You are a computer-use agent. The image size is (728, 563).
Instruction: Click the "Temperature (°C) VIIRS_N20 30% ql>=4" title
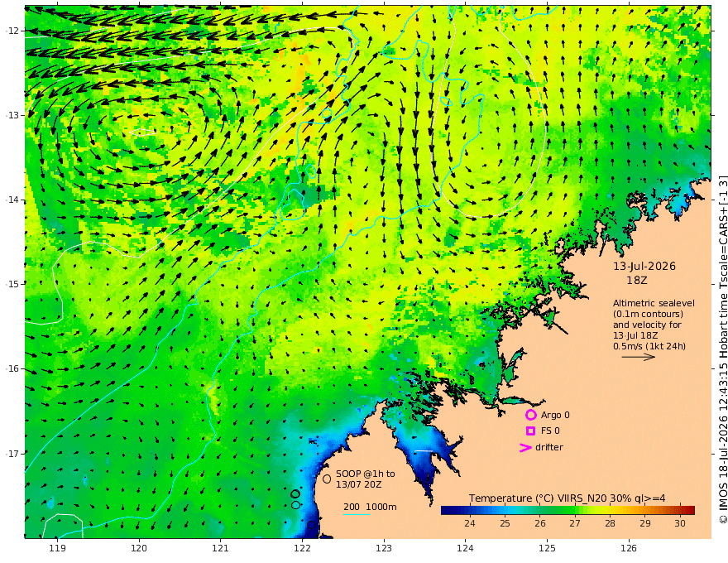[x=567, y=498]
